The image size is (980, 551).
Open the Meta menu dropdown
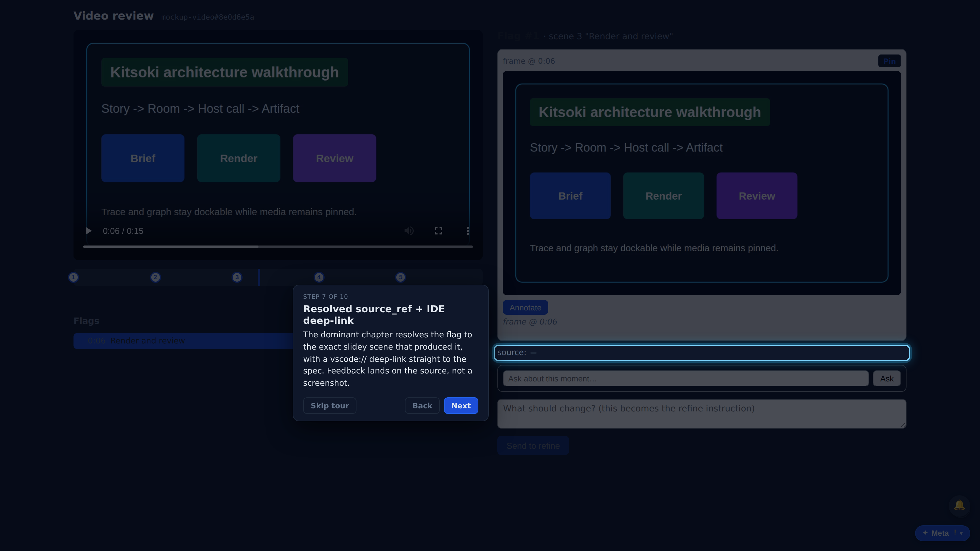[942, 533]
